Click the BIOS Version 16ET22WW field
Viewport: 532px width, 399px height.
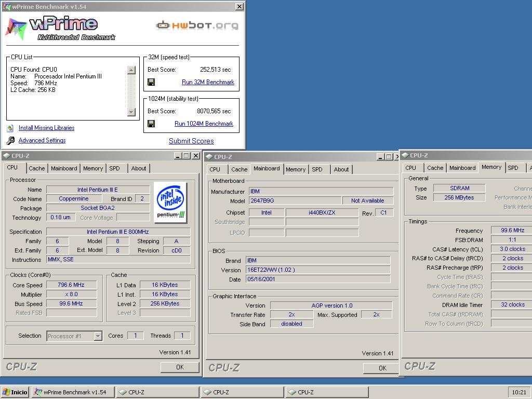(x=318, y=270)
